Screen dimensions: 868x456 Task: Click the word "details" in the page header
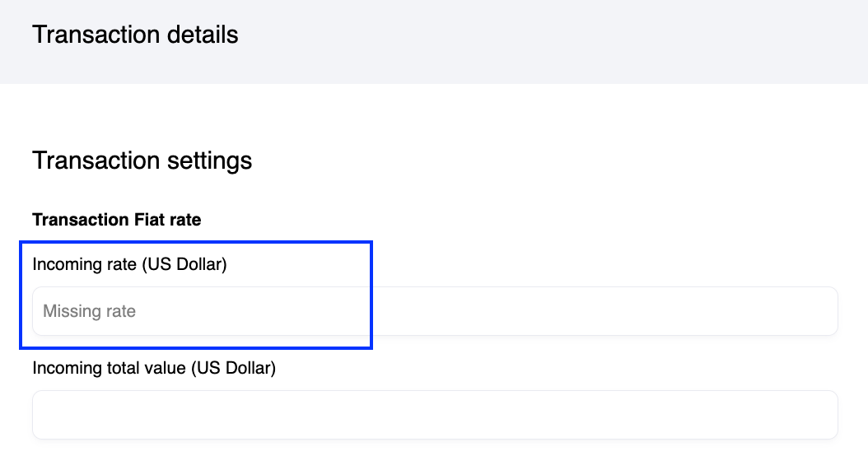[x=202, y=35]
